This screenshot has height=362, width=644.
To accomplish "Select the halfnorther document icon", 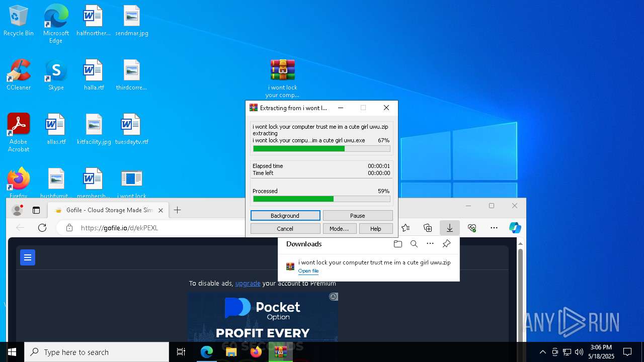I will tap(93, 21).
